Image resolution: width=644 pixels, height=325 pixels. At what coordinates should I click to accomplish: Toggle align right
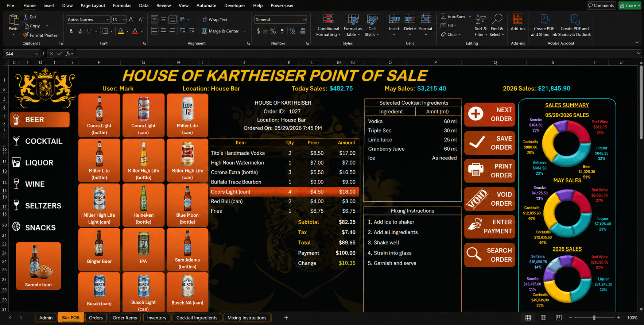(x=172, y=31)
